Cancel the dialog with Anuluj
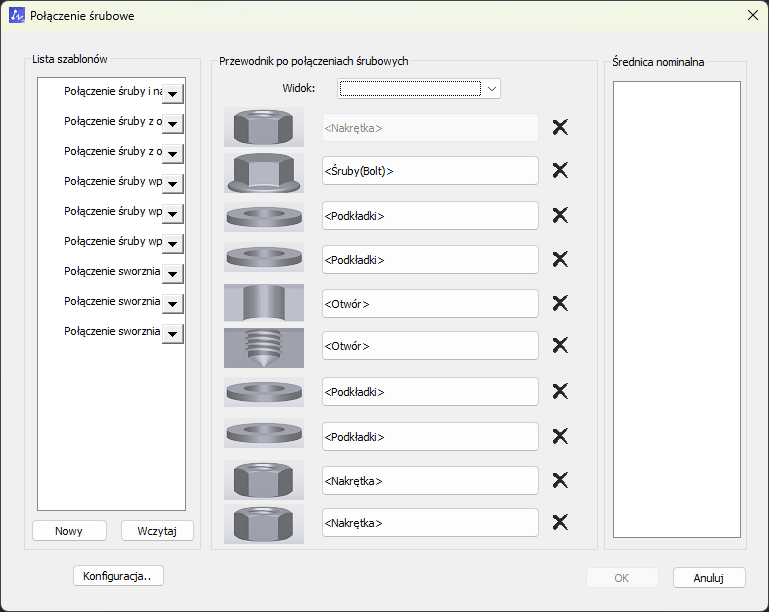This screenshot has width=769, height=612. pos(709,577)
